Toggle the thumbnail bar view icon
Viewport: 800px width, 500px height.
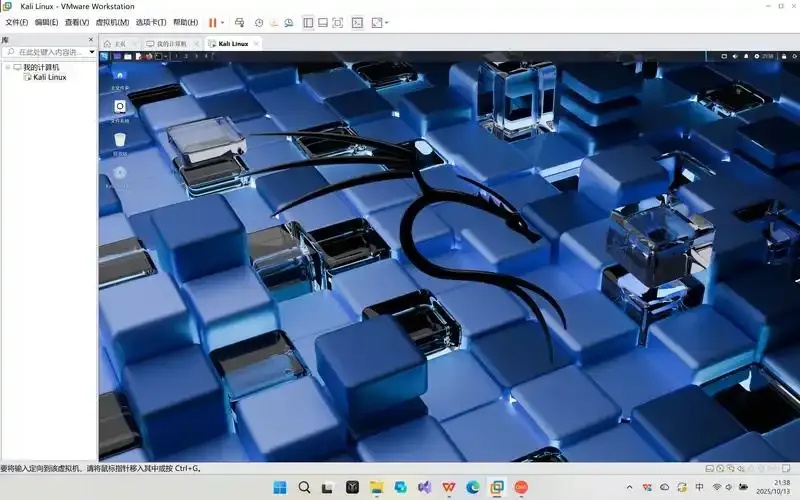tap(323, 22)
